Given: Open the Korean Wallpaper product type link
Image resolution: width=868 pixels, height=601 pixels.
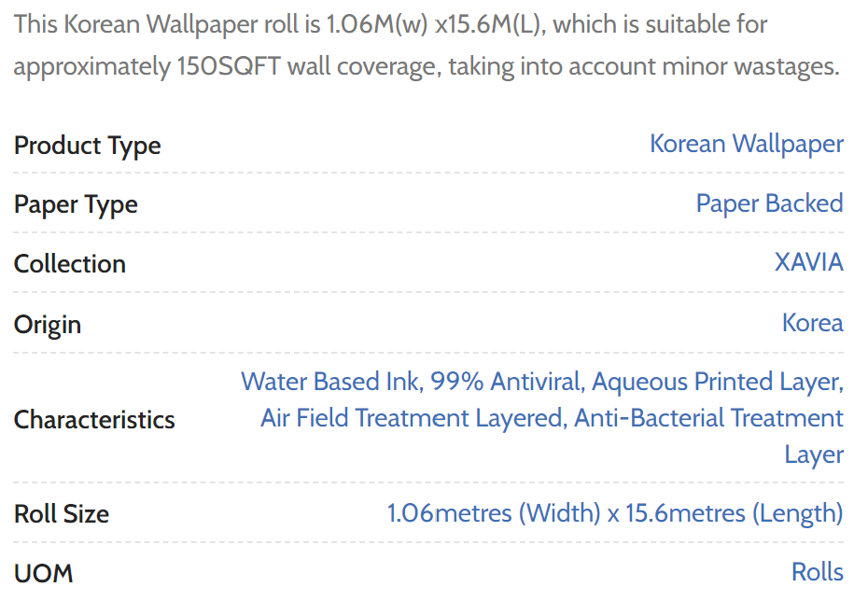Looking at the screenshot, I should tap(747, 145).
